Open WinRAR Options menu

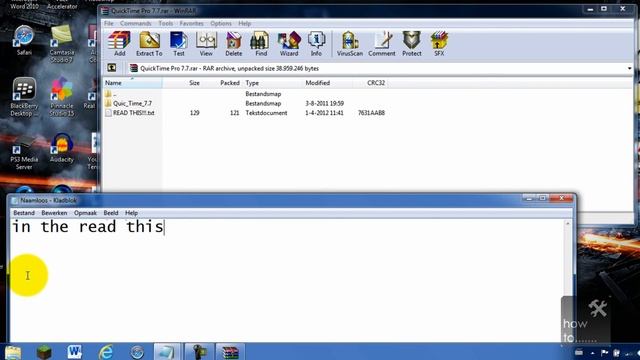(x=221, y=23)
